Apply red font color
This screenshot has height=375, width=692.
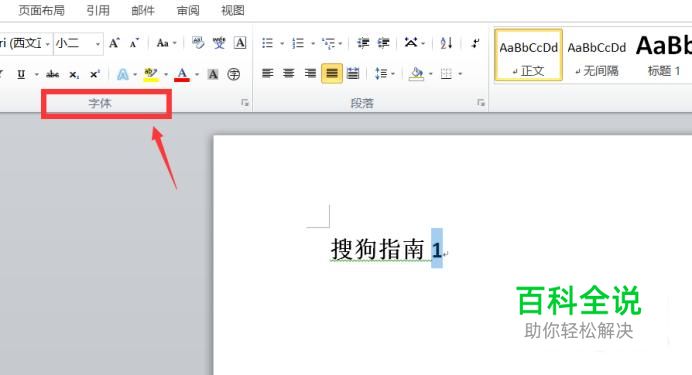click(x=182, y=74)
